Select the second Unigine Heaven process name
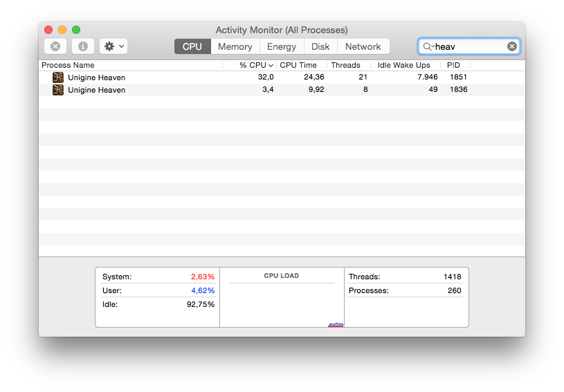This screenshot has width=564, height=392. [96, 90]
